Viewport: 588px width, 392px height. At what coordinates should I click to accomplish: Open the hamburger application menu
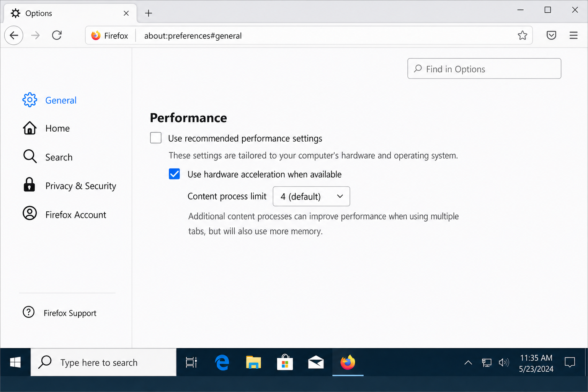[573, 36]
